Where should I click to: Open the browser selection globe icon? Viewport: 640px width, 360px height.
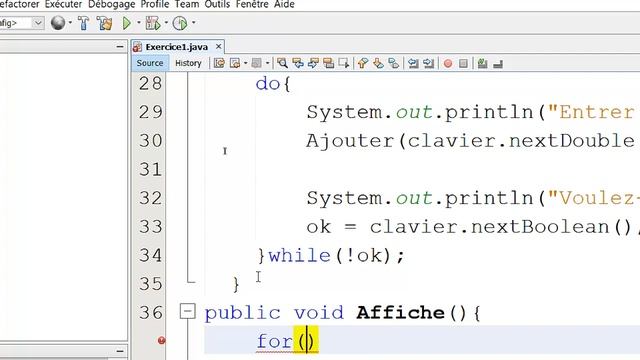[58, 23]
